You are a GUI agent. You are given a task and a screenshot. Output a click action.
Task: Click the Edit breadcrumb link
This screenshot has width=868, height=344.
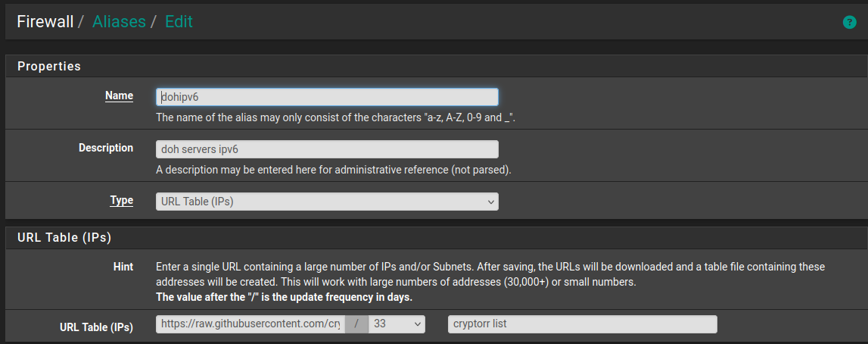(179, 22)
